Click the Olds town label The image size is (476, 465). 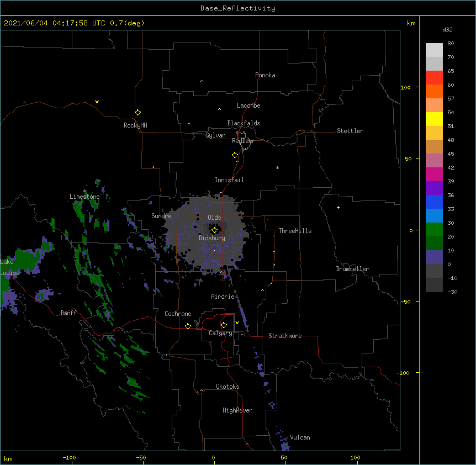click(x=214, y=218)
